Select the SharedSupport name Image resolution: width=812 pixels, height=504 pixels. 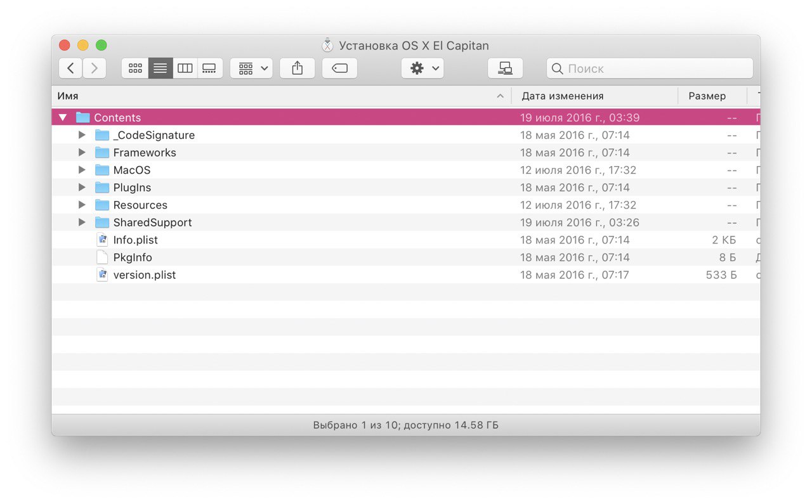click(x=152, y=223)
